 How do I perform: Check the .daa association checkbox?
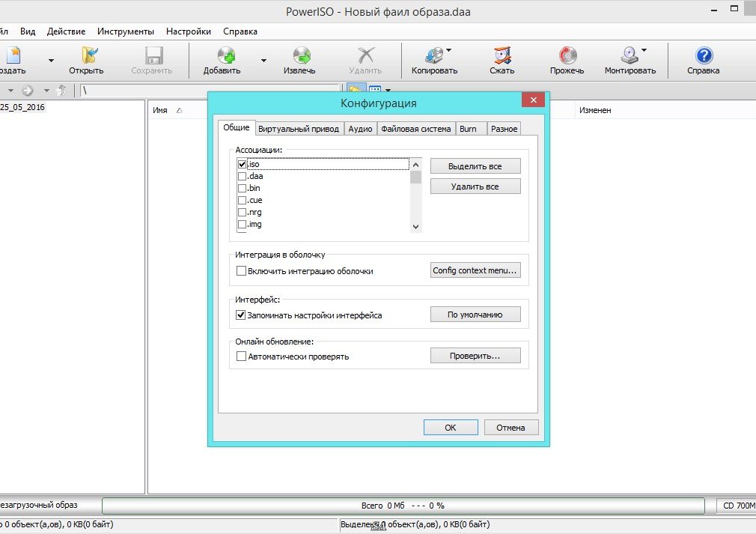point(242,177)
